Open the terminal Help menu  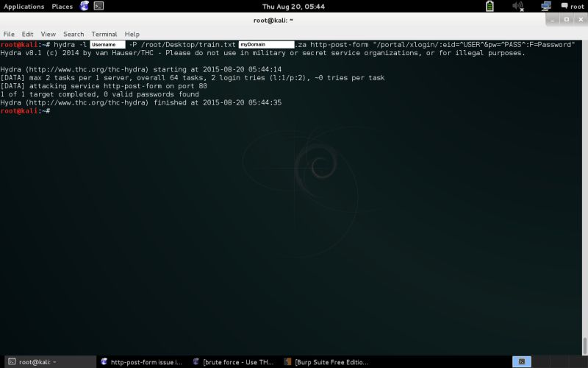tap(132, 34)
